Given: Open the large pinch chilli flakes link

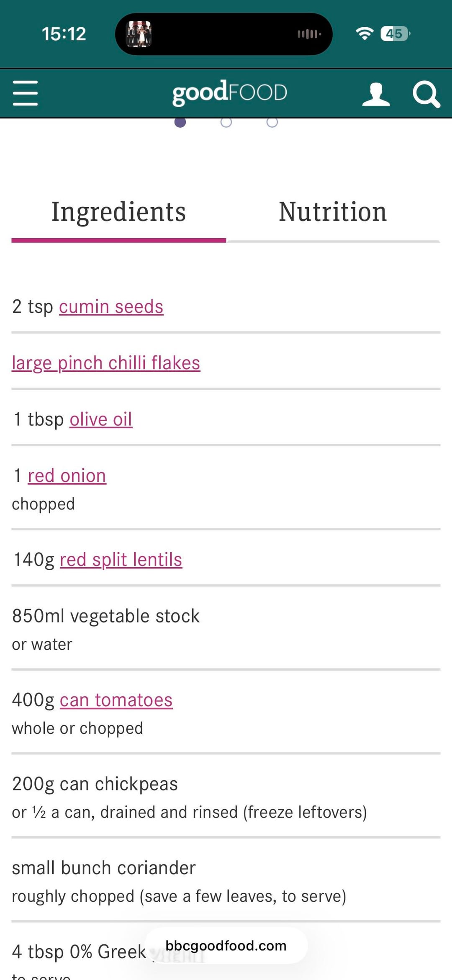Looking at the screenshot, I should coord(106,363).
